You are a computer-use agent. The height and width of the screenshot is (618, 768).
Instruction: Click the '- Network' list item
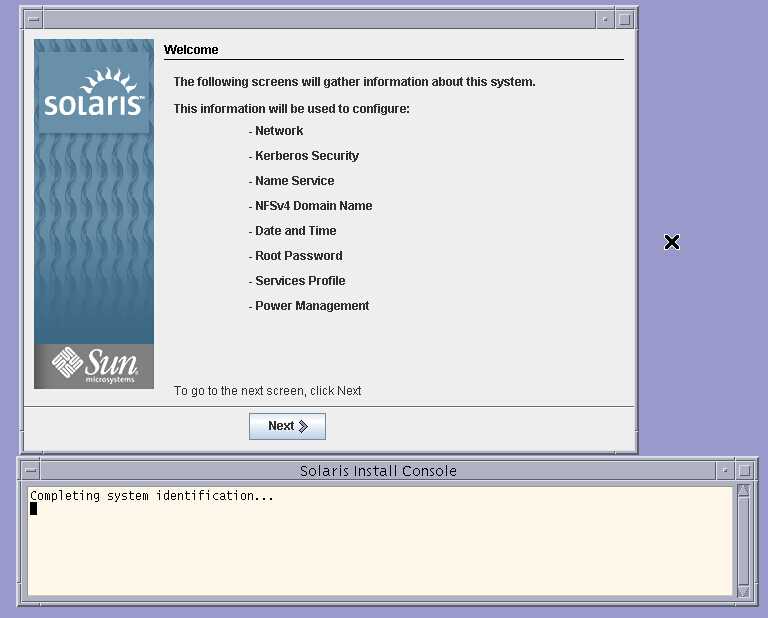[x=276, y=131]
